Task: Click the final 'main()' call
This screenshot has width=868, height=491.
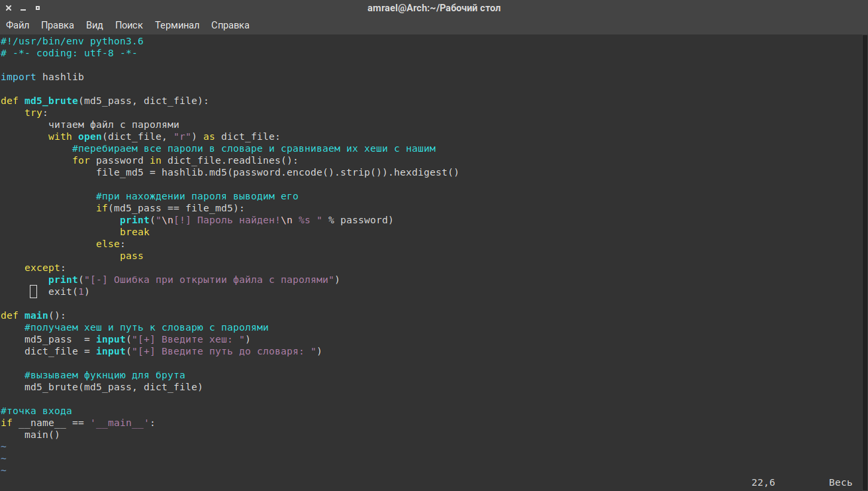Action: [x=42, y=435]
